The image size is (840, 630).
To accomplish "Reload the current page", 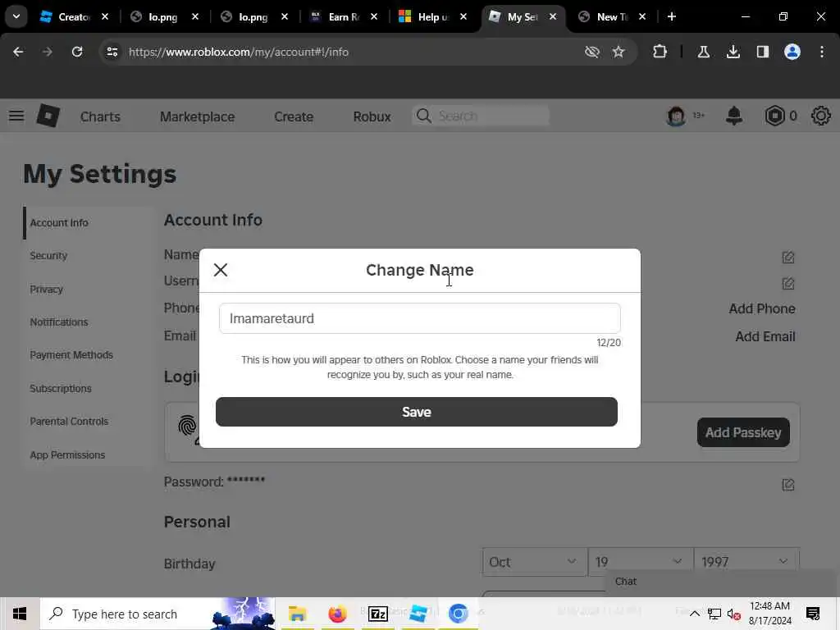I will [x=77, y=52].
